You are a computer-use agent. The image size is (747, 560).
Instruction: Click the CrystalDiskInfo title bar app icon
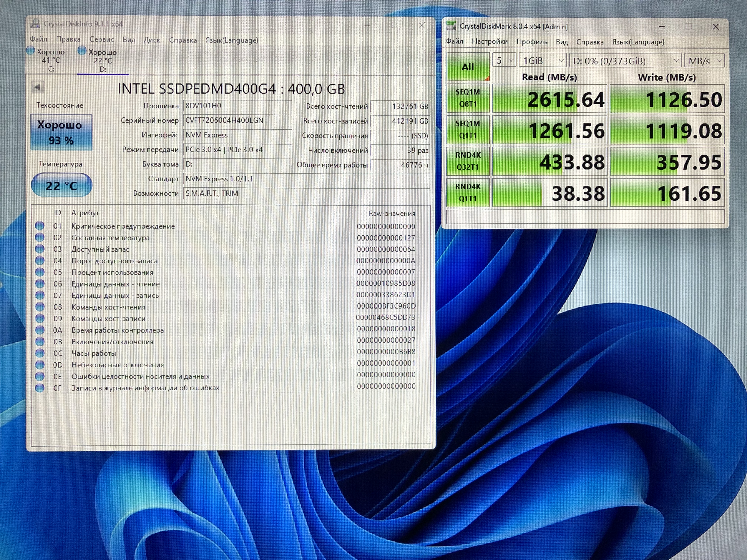pyautogui.click(x=35, y=24)
